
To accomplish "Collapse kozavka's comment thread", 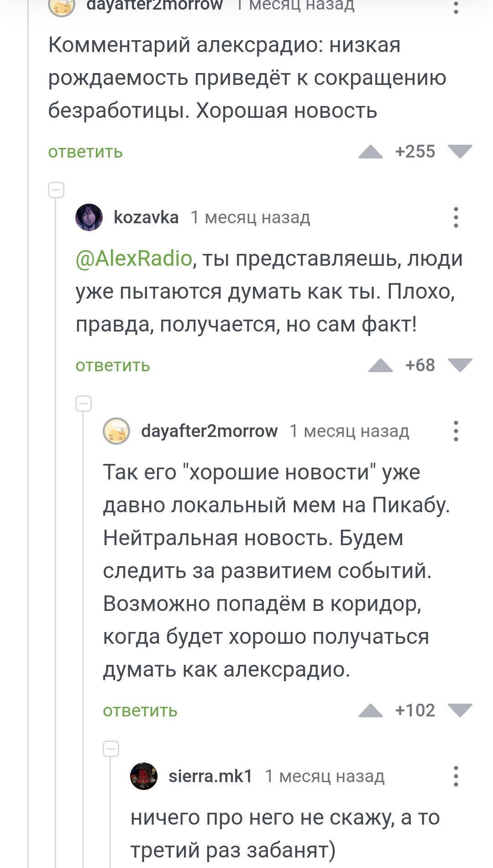I will (x=56, y=190).
